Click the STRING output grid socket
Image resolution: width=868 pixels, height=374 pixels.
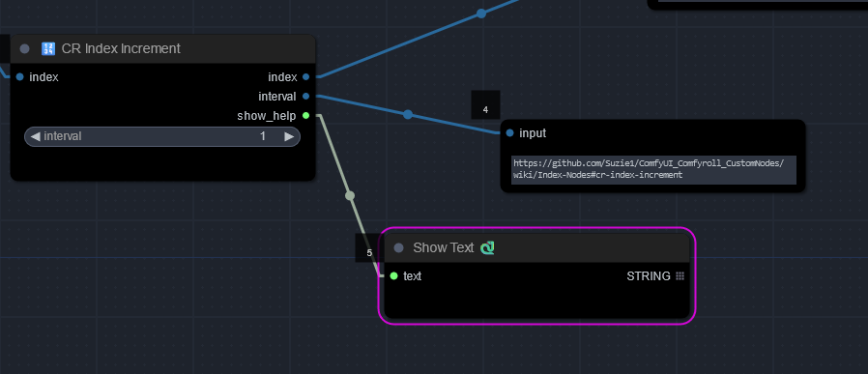[x=680, y=275]
